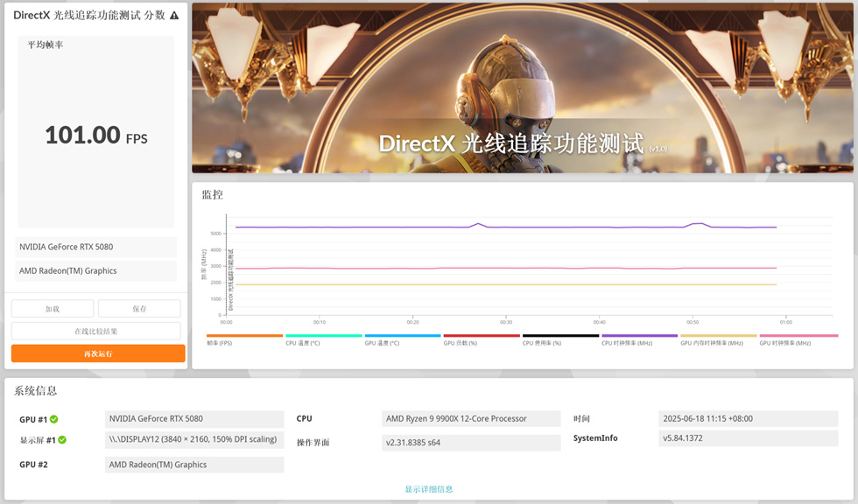Click the warning triangle icon beside score title

point(174,15)
